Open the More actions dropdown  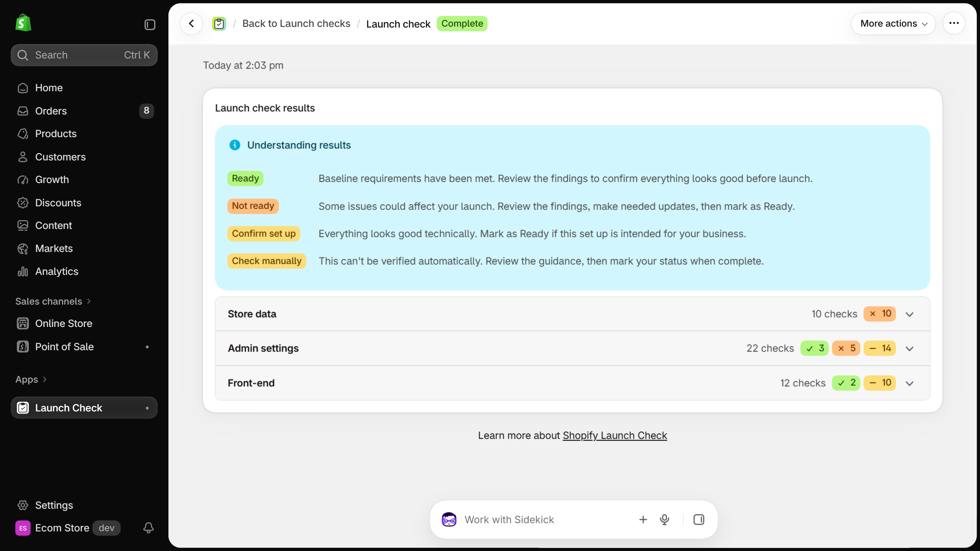pos(893,24)
